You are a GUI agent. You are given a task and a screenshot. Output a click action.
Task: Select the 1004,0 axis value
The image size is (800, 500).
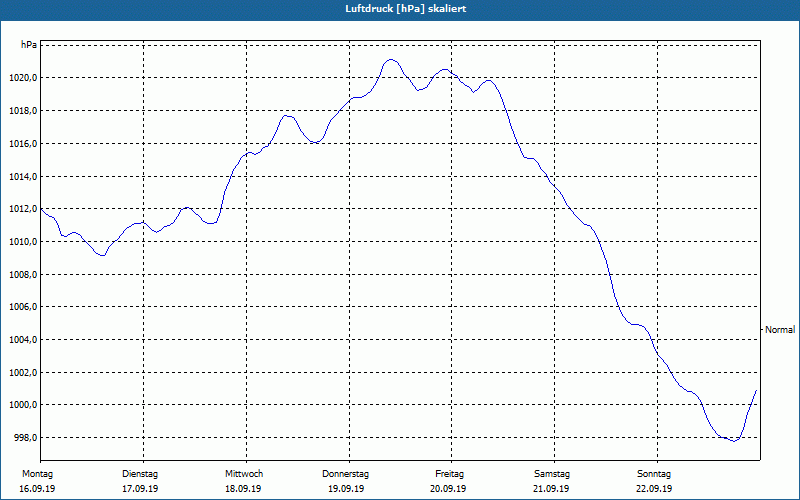click(23, 339)
